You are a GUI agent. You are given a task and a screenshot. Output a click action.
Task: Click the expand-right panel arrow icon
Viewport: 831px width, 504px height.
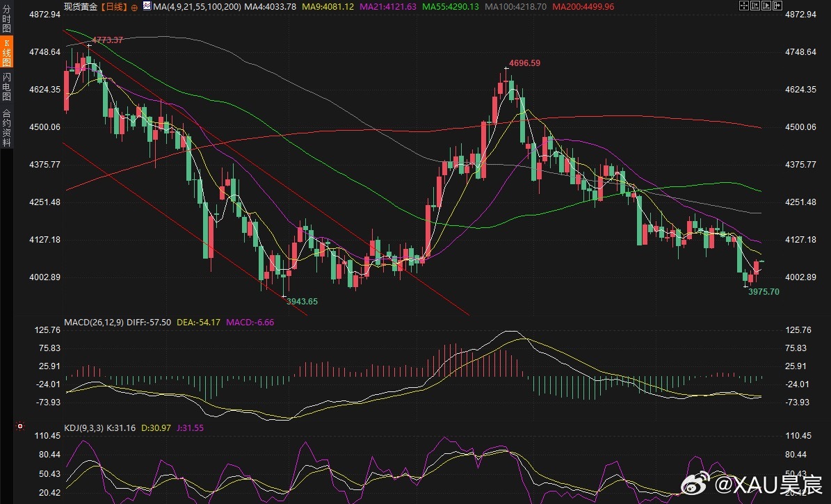(x=777, y=6)
